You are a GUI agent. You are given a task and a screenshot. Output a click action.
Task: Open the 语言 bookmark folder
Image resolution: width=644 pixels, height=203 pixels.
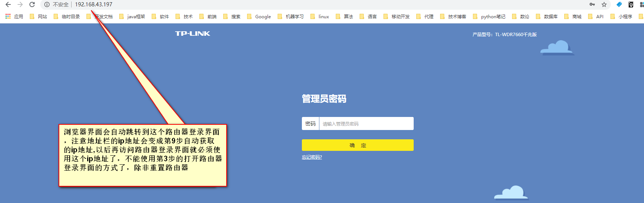368,16
